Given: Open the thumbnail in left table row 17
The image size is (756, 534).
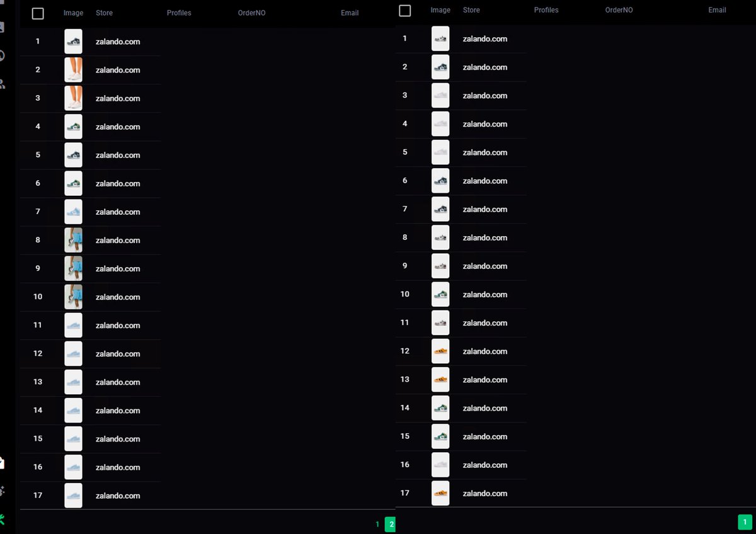Looking at the screenshot, I should point(73,496).
